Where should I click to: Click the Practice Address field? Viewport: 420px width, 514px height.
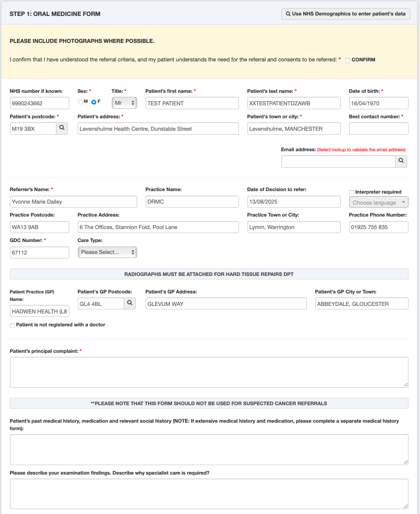coord(158,227)
